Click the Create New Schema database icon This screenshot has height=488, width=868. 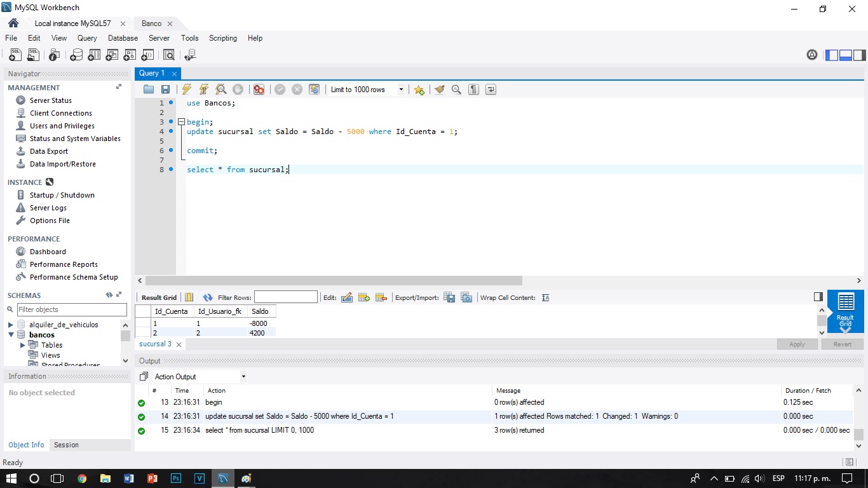click(76, 55)
